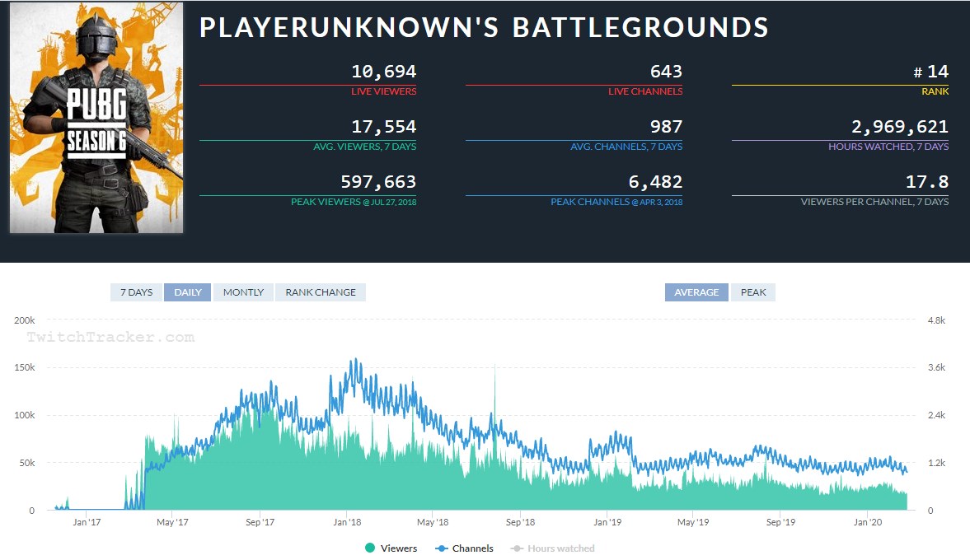
Task: Click the 643 live channels stat
Action: 665,72
